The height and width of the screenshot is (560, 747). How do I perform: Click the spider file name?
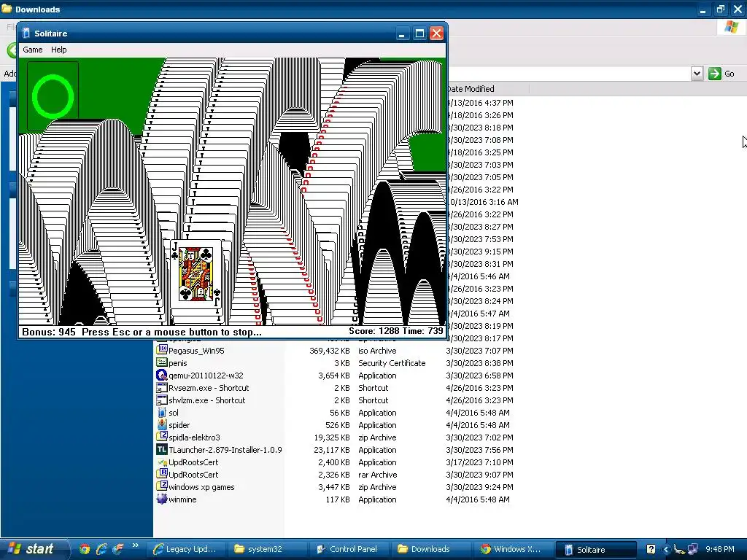click(179, 425)
